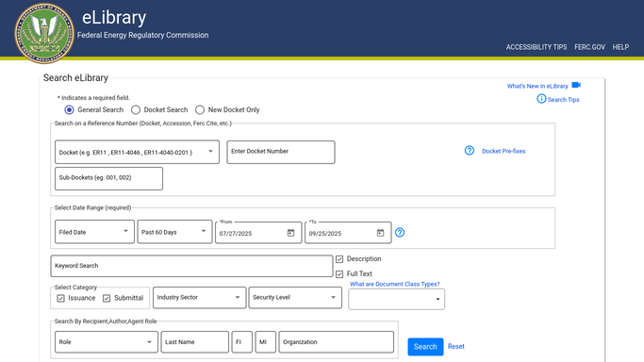Image resolution: width=644 pixels, height=362 pixels.
Task: Click the FERC seal logo
Action: [44, 33]
